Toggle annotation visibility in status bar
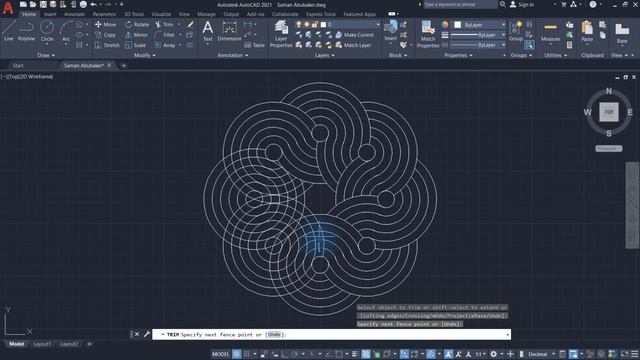 (448, 354)
